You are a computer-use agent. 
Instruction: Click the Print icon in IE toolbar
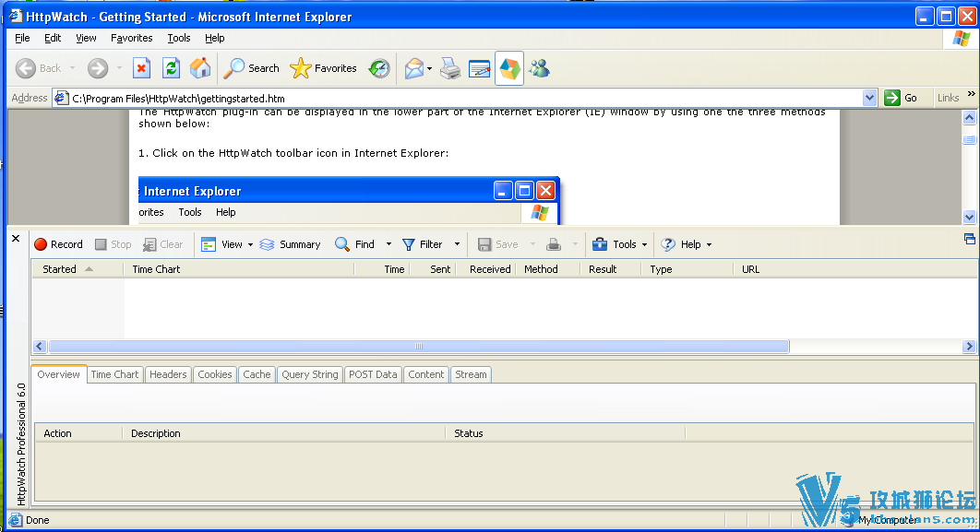(449, 68)
